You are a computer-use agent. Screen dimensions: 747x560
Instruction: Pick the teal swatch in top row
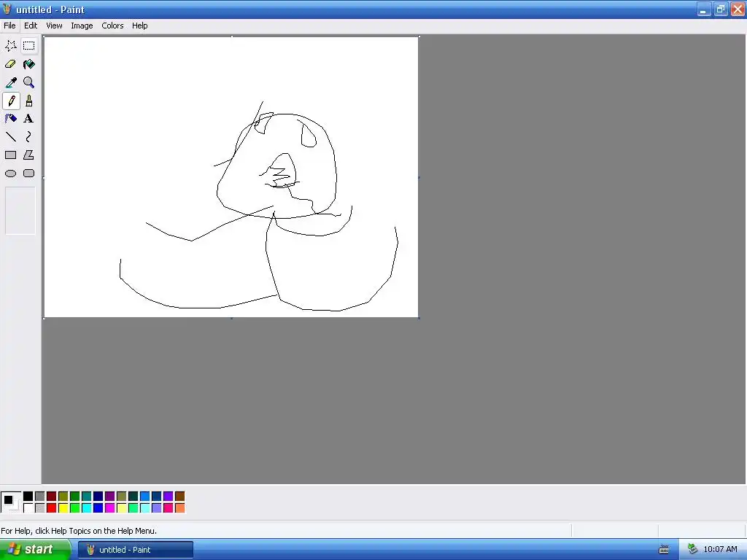87,497
